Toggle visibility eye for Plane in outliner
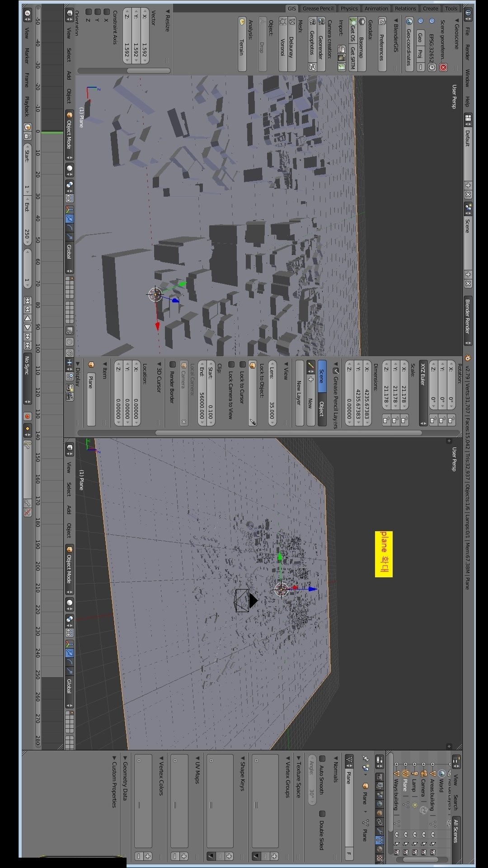This screenshot has width=488, height=868. coord(405,835)
